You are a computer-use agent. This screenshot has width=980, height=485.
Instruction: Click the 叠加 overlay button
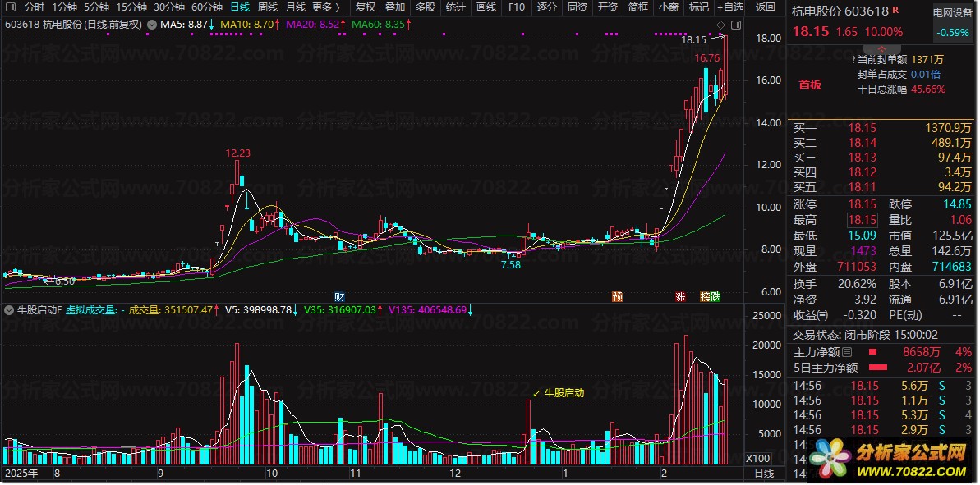click(394, 7)
